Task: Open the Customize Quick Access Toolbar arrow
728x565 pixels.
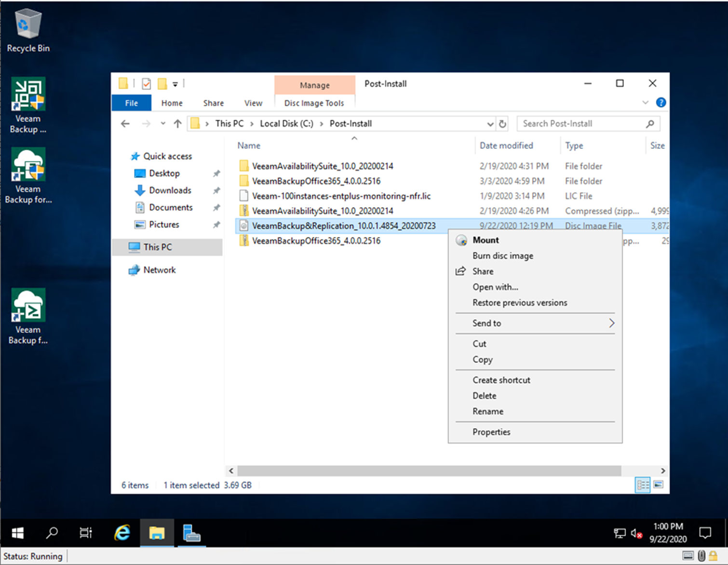Action: pyautogui.click(x=175, y=84)
